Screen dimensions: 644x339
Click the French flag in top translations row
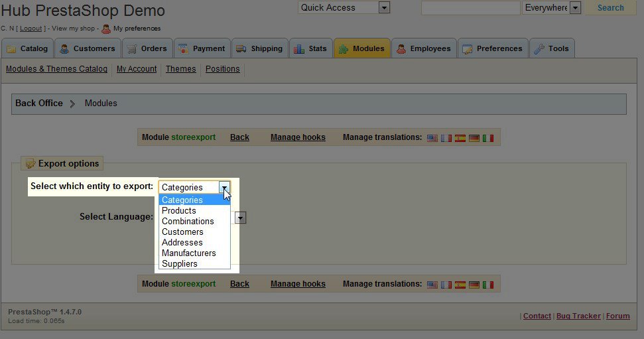[x=446, y=138]
